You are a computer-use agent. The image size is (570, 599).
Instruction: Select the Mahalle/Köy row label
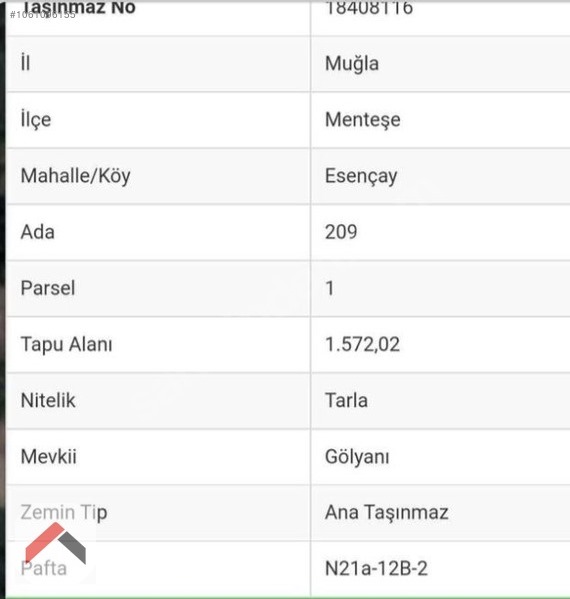76,176
